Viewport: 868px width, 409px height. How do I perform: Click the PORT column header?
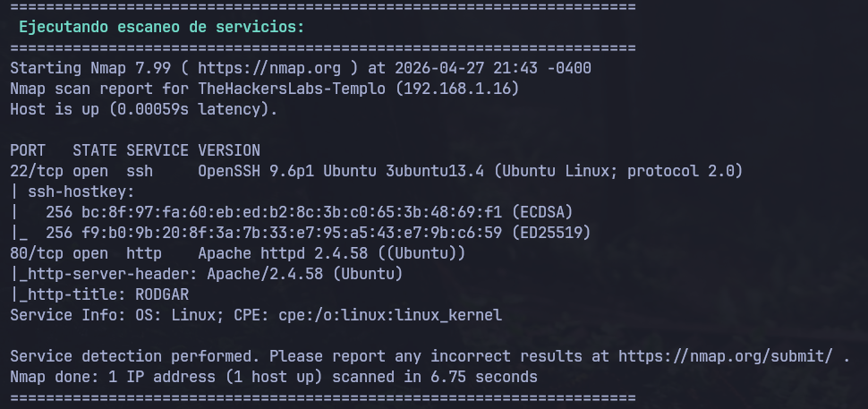pos(28,151)
